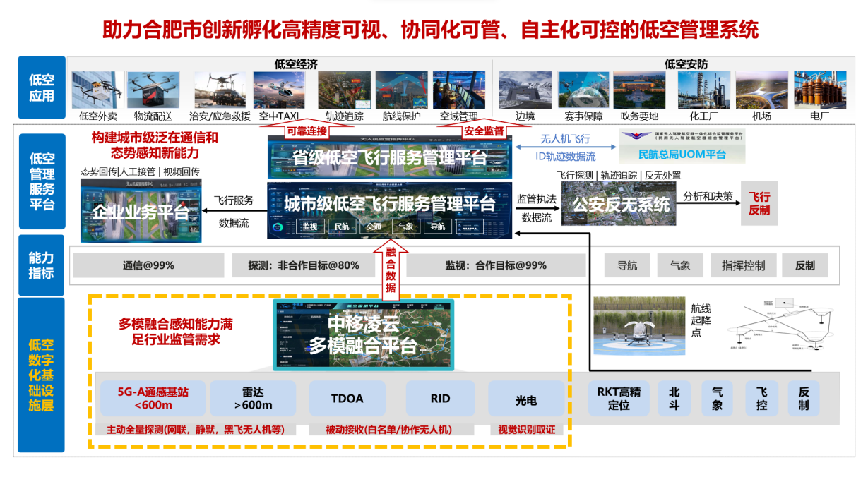This screenshot has width=868, height=489.
Task: Click the 低空应用 blue side label
Action: (x=42, y=87)
